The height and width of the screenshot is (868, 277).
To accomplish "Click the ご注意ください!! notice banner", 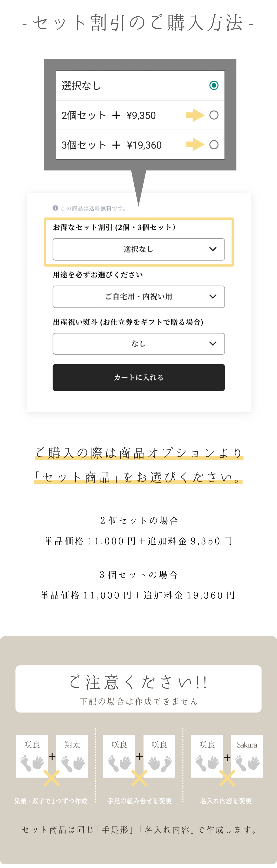I will tap(138, 688).
